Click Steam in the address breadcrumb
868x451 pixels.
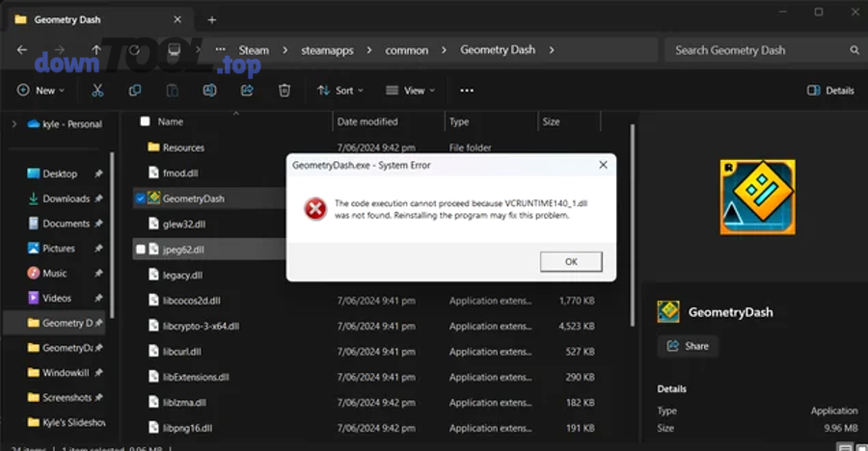(254, 50)
